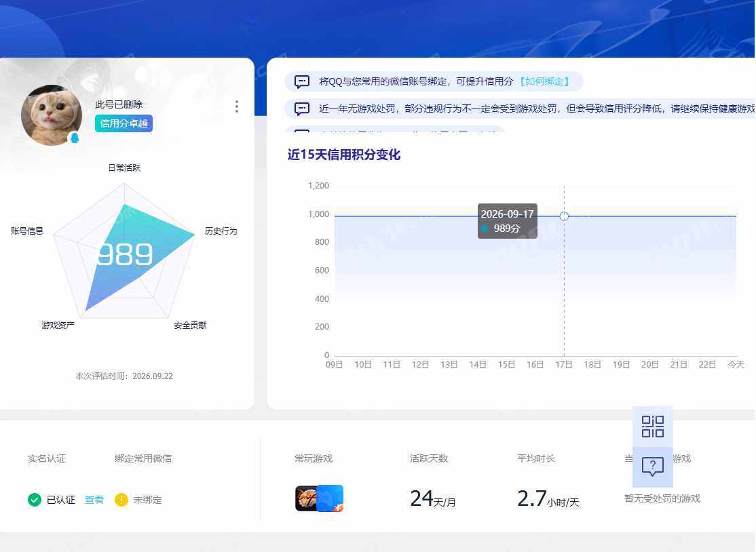Click the 安全贡献 radar label
Viewport: 756px width, 552px height.
(x=190, y=326)
